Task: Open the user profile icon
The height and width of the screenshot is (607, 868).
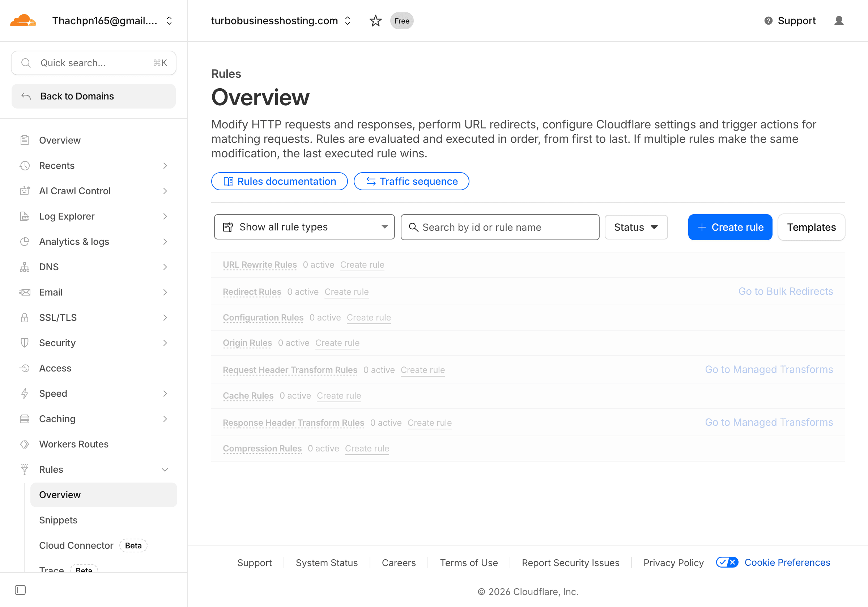Action: pyautogui.click(x=838, y=21)
